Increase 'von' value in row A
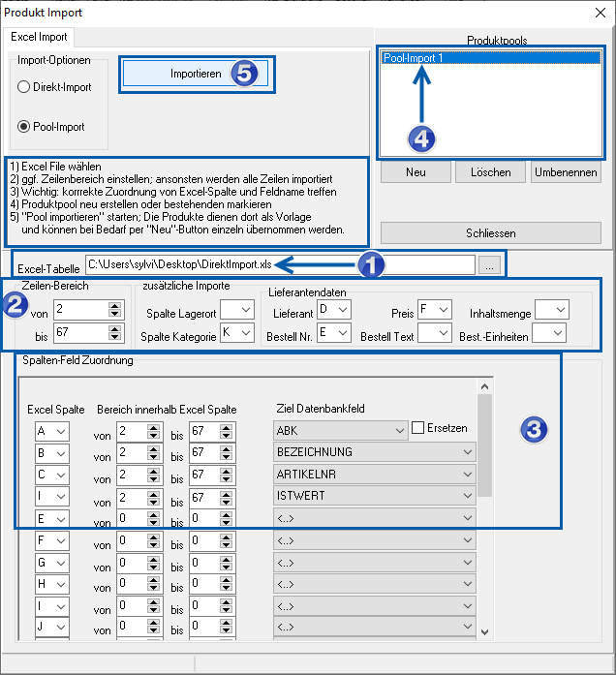616x675 pixels. pos(154,427)
